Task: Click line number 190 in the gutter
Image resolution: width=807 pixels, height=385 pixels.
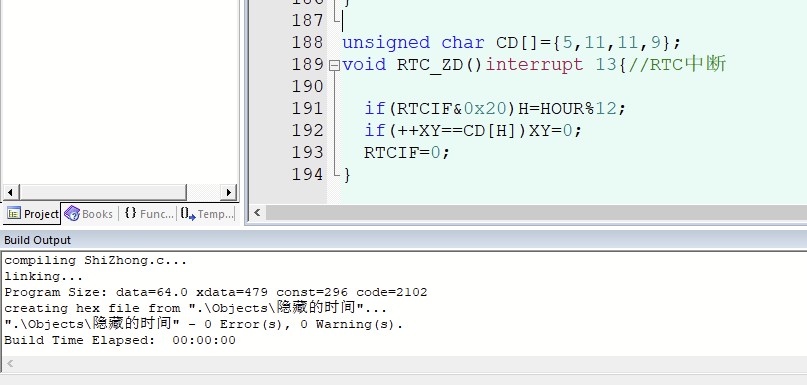Action: pos(307,86)
